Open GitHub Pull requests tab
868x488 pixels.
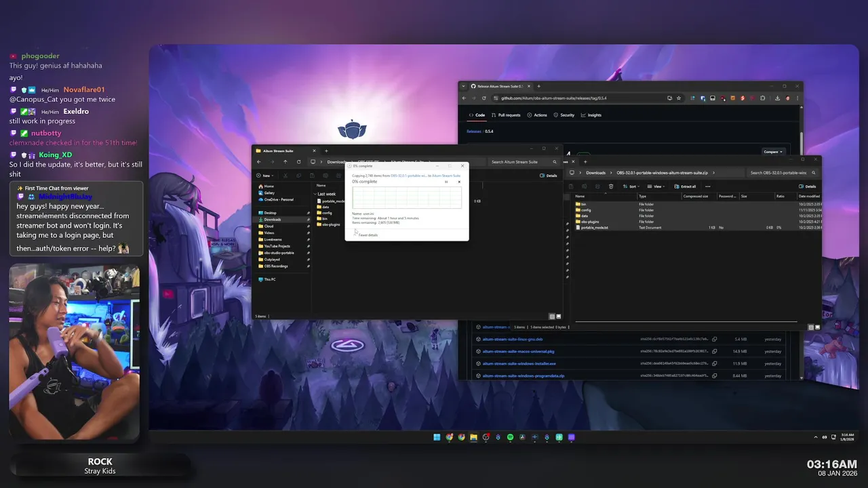(x=506, y=115)
